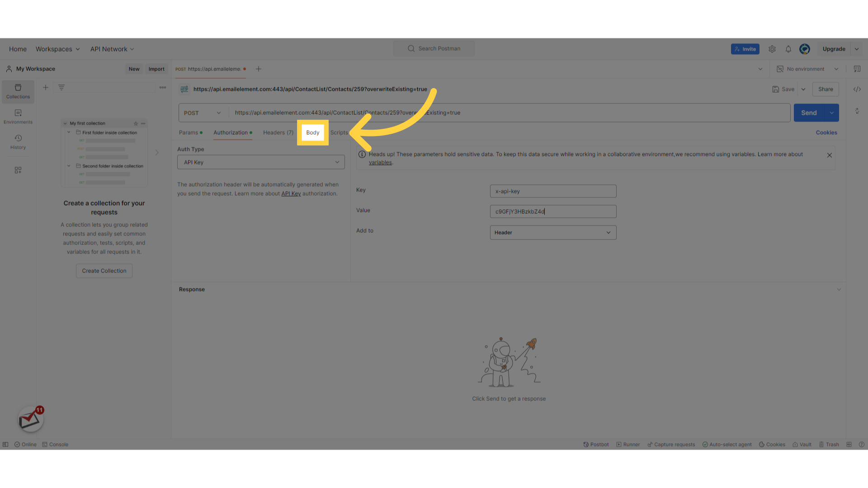Close the sensitive data warning banner
Viewport: 868px width, 488px height.
[x=830, y=155]
